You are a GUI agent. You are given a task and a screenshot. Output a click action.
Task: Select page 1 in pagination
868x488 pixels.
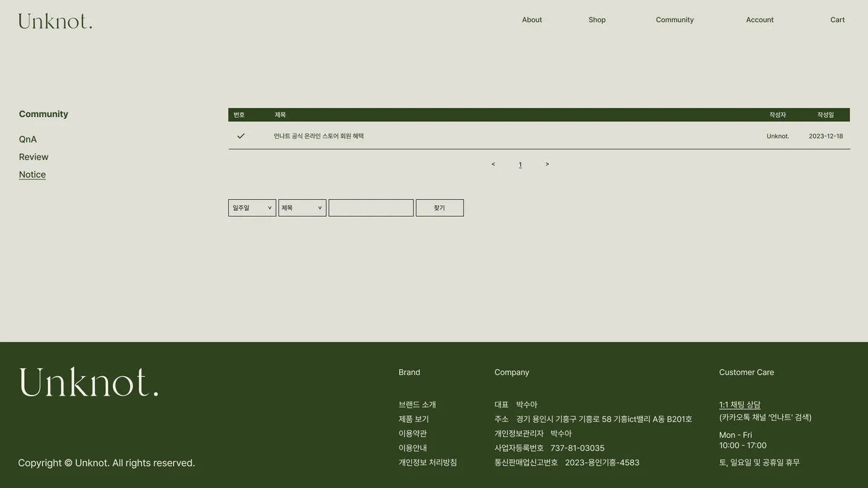click(x=520, y=164)
